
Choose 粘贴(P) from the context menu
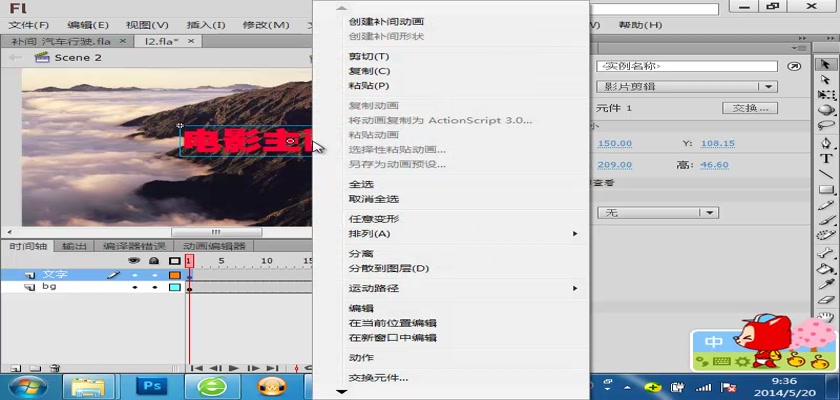[369, 86]
